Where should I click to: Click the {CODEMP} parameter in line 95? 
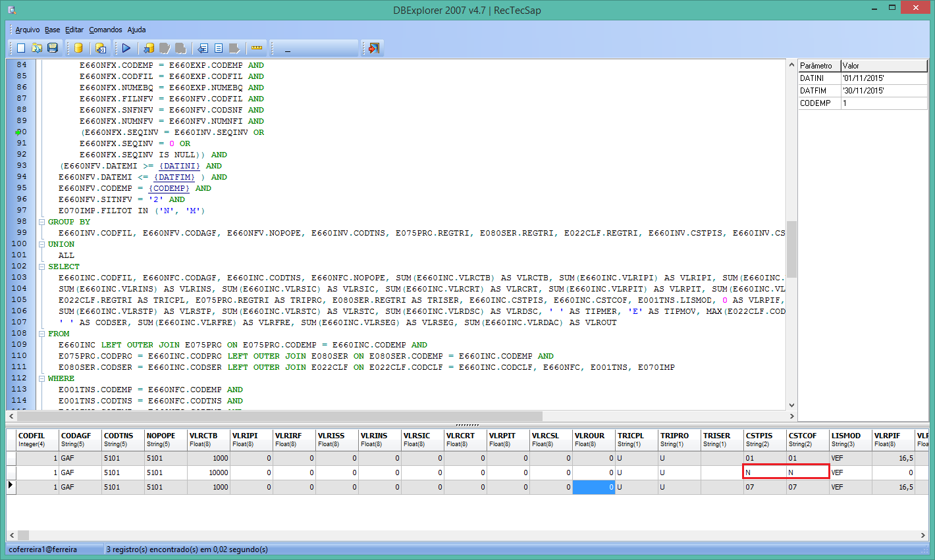pos(169,188)
